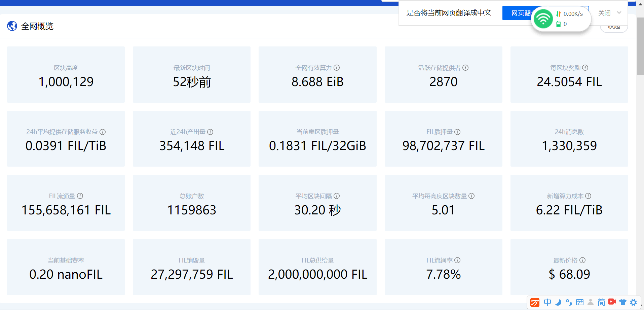Screen dimensions: 644x310
Task: Click the 24h消息数 value 1,330,359
Action: pyautogui.click(x=569, y=146)
